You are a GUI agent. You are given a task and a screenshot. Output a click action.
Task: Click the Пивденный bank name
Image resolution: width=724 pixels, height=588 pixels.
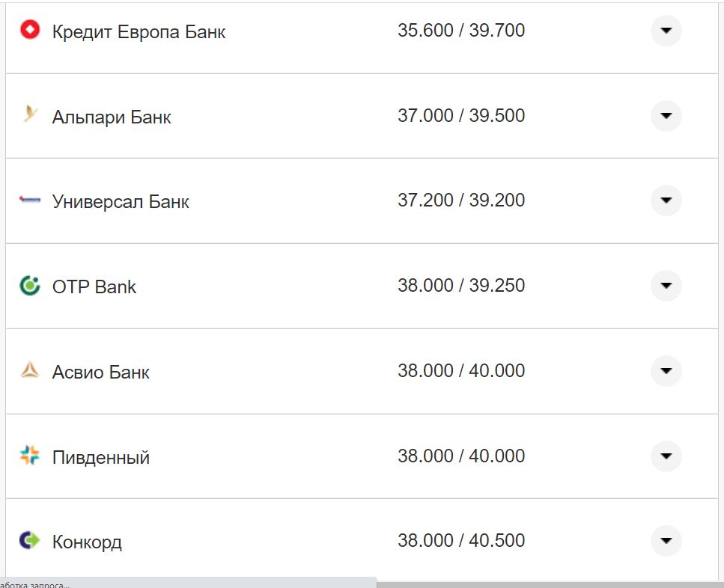click(x=101, y=457)
